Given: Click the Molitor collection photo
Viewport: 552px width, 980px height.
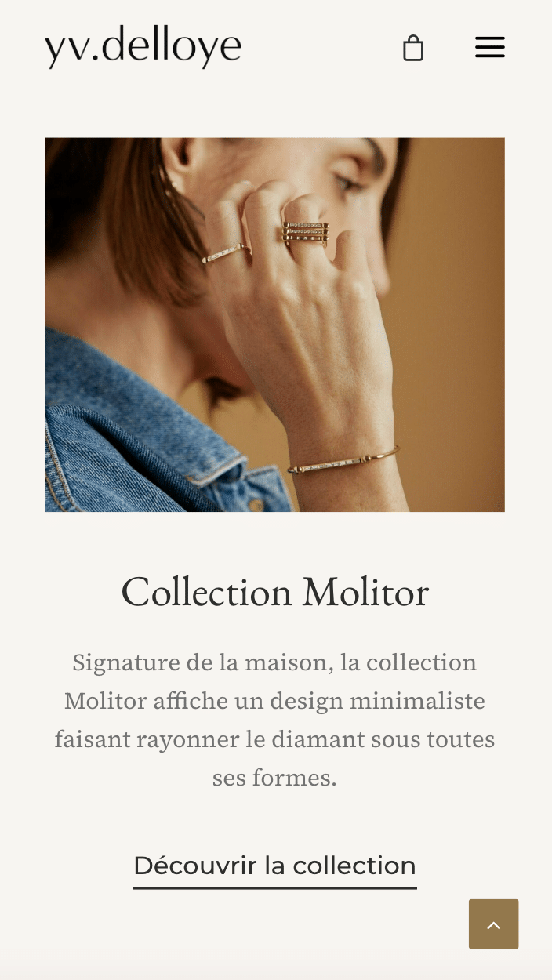Looking at the screenshot, I should pos(275,325).
